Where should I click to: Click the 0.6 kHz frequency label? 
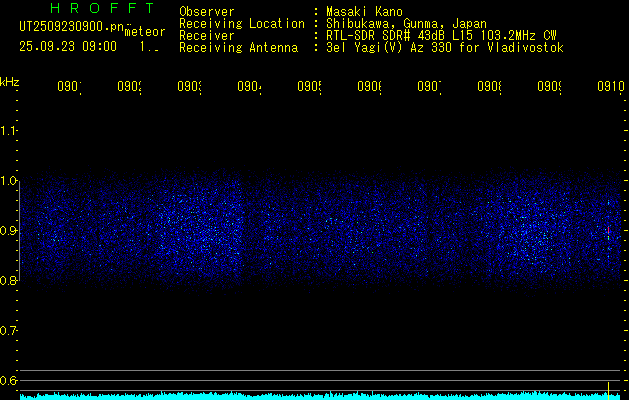pyautogui.click(x=8, y=380)
